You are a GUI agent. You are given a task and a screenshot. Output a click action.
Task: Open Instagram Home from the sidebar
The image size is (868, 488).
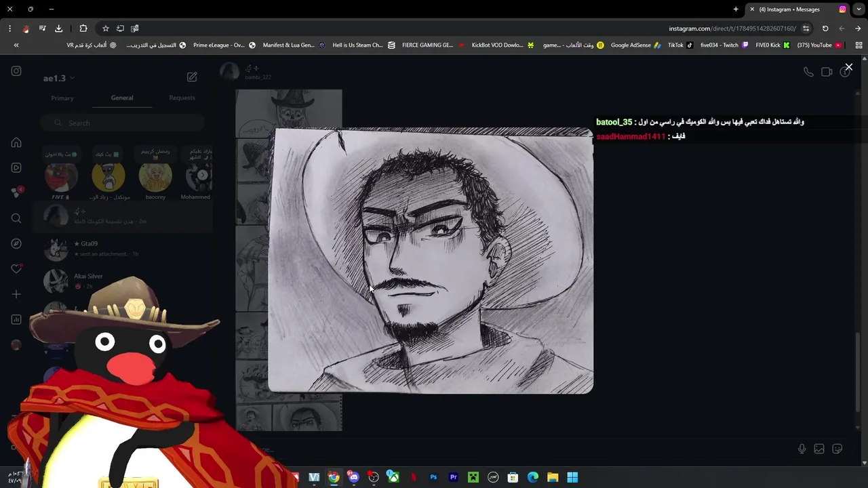[16, 143]
